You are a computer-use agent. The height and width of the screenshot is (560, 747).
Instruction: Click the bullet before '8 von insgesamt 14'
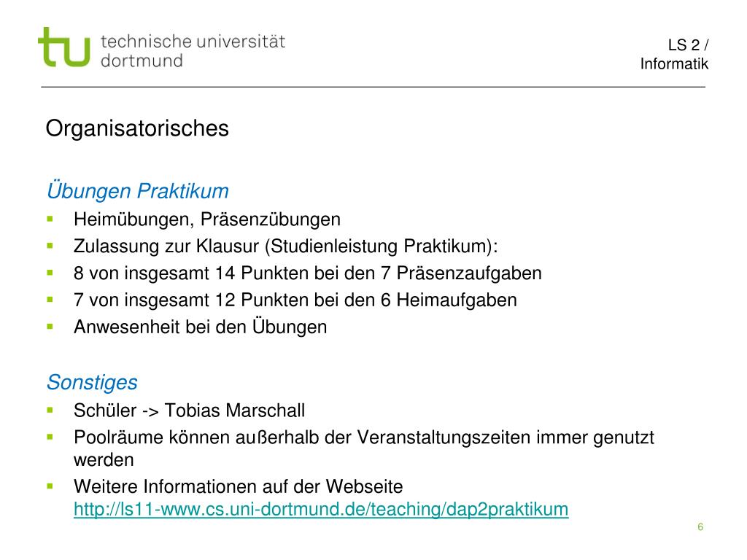(x=50, y=273)
